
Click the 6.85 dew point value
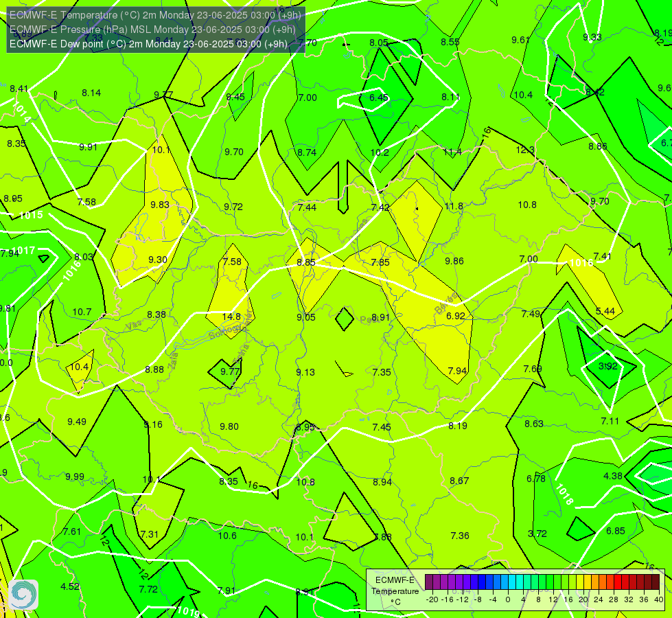616,531
